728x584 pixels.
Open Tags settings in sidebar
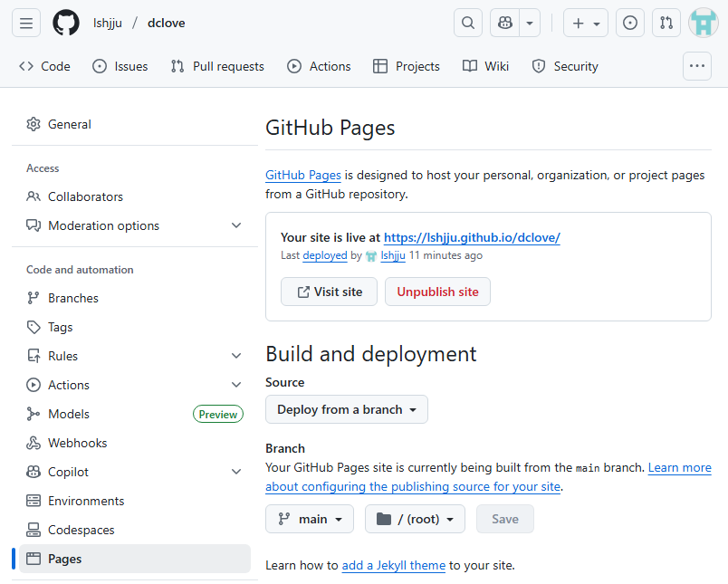point(135,327)
